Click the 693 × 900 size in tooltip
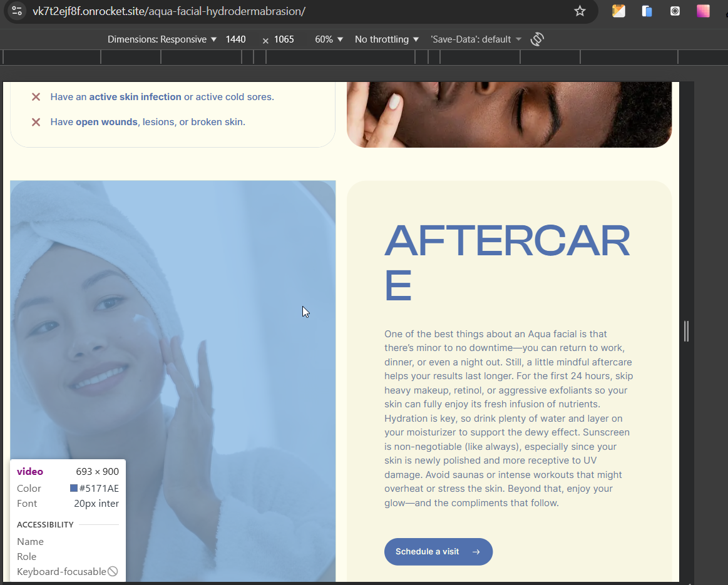 point(97,471)
